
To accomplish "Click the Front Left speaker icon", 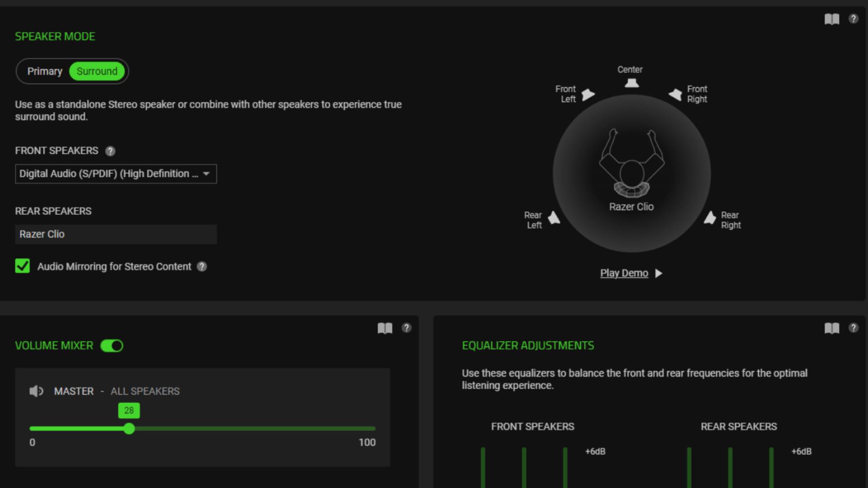I will tap(588, 94).
